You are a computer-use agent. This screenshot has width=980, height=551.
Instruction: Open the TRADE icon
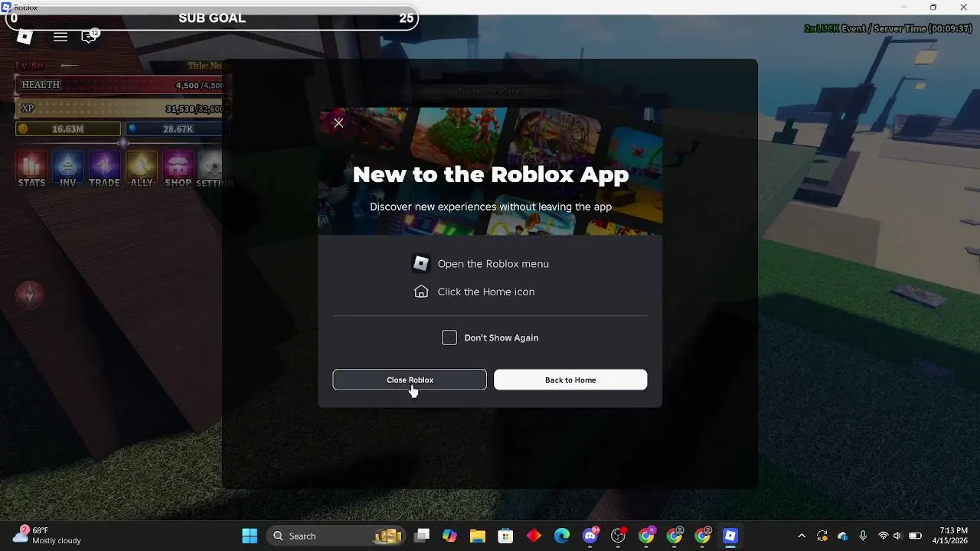point(104,169)
